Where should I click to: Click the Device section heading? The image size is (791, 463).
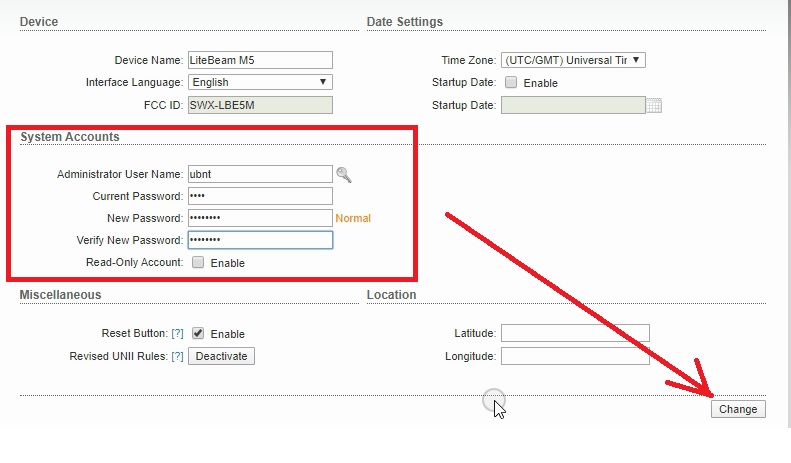[39, 22]
